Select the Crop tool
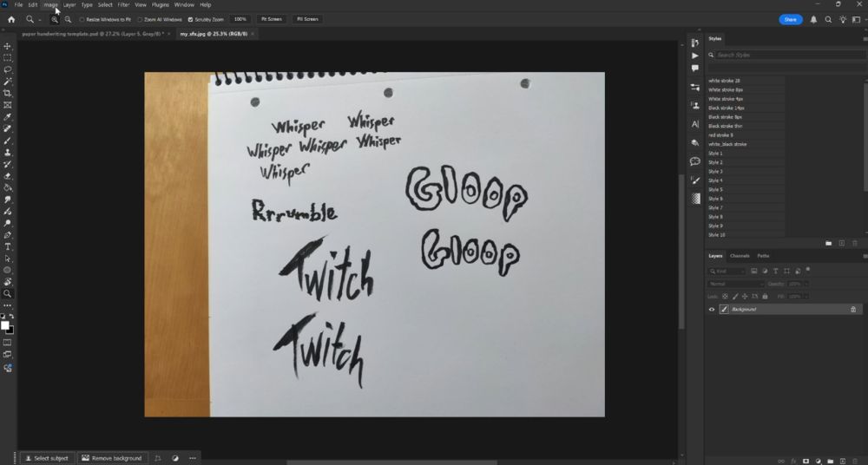Image resolution: width=868 pixels, height=465 pixels. (8, 93)
